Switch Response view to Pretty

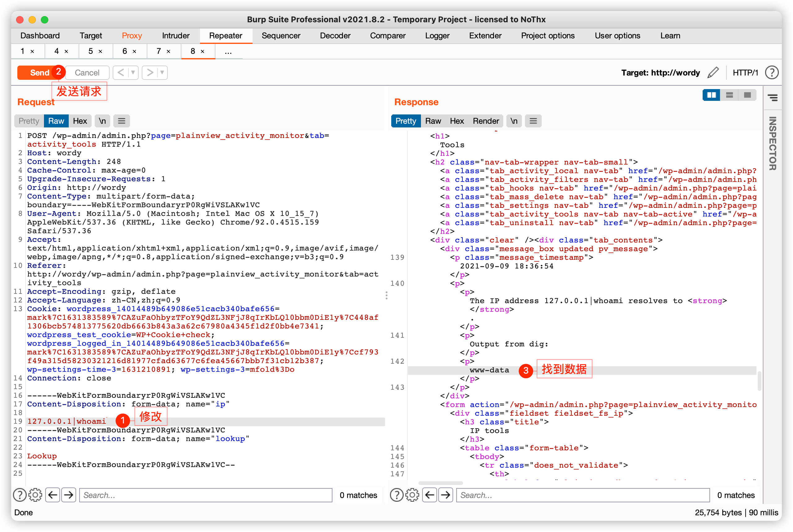coord(406,121)
